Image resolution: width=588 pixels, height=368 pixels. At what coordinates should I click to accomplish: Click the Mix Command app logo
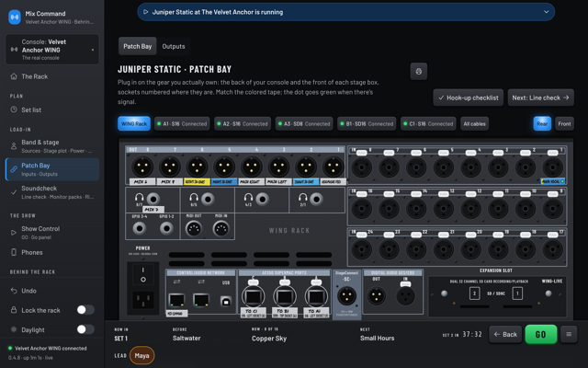coord(15,17)
